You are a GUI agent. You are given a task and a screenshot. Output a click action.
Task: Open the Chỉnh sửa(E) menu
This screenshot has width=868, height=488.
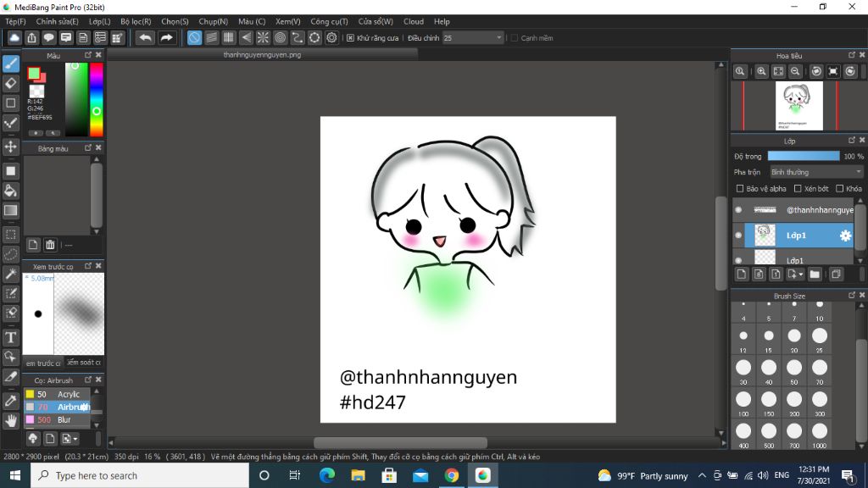click(x=57, y=21)
